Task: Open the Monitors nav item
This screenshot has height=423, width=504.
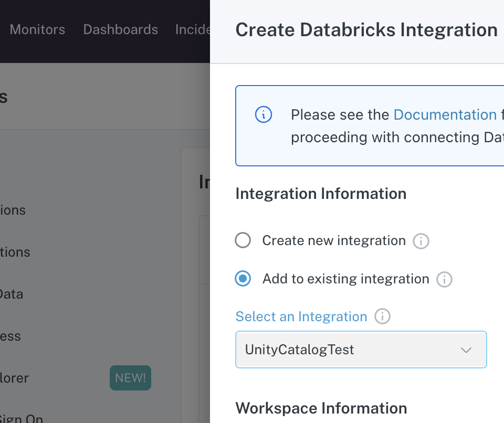Action: [x=37, y=29]
